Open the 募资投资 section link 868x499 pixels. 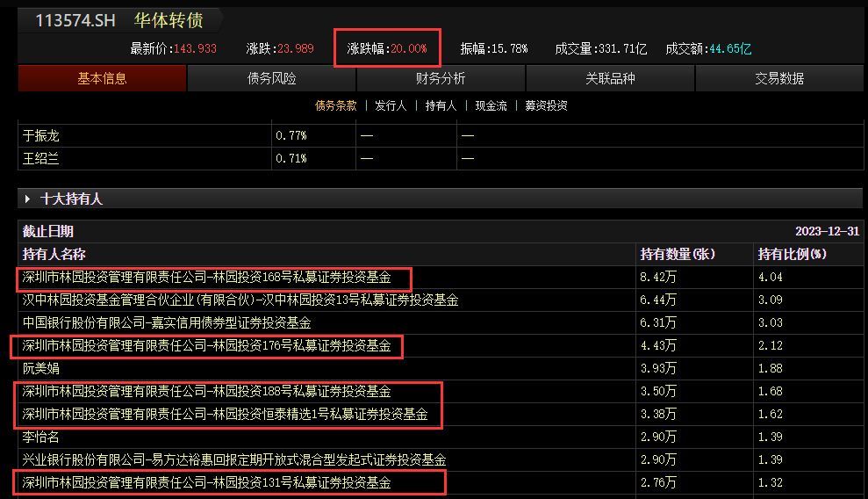[x=547, y=105]
